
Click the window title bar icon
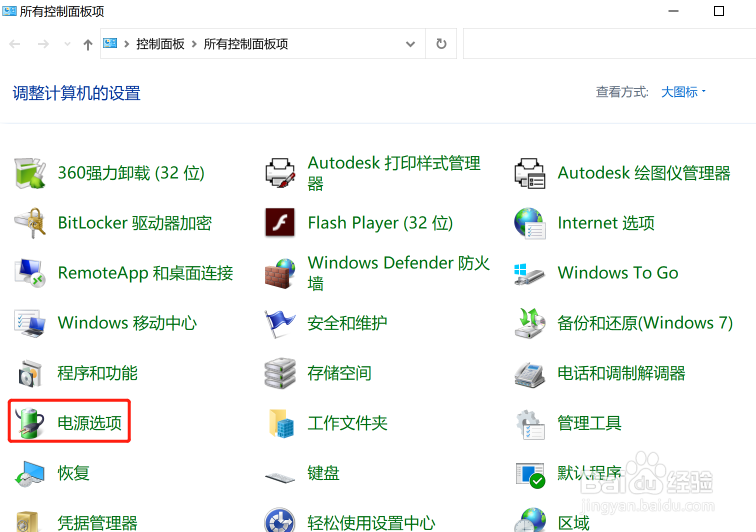9,11
